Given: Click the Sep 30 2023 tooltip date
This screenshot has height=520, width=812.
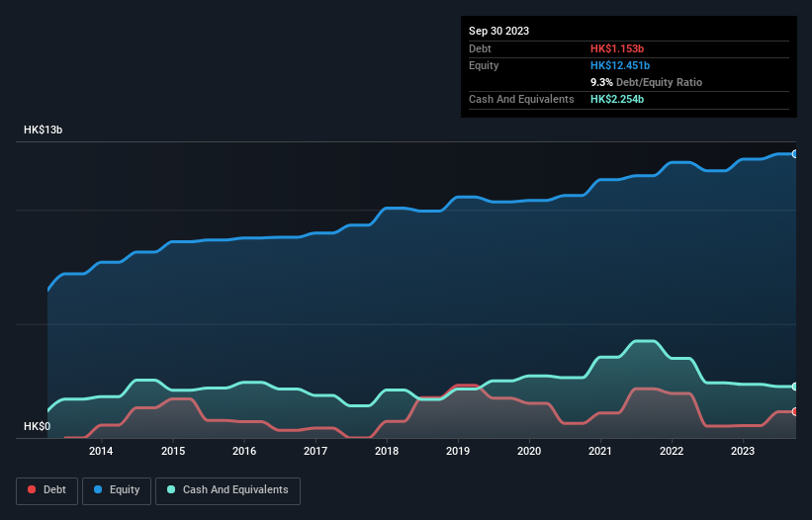Looking at the screenshot, I should click(498, 31).
